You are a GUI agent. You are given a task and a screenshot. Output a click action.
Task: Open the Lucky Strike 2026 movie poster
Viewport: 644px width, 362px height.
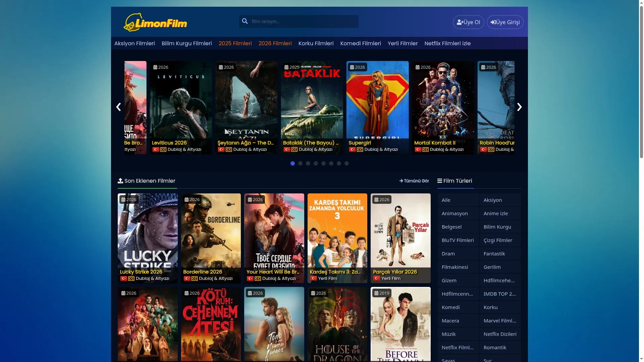tap(148, 238)
